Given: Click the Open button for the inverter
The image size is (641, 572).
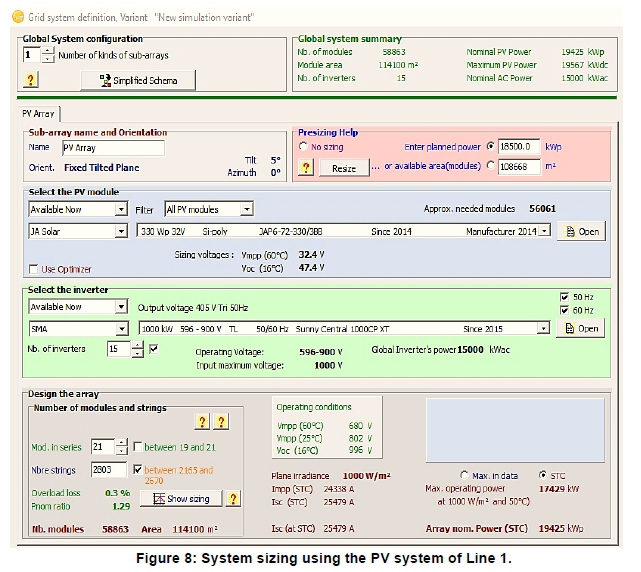Looking at the screenshot, I should 582,328.
